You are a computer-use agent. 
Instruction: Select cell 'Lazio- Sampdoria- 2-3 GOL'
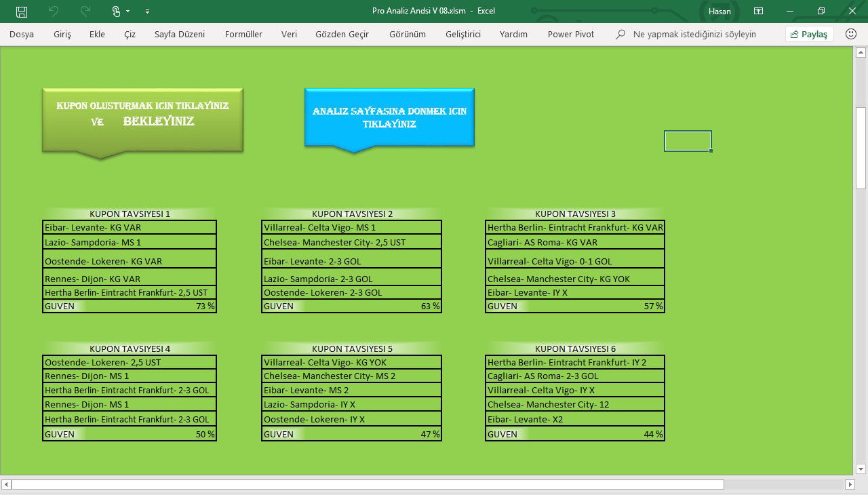coord(352,277)
